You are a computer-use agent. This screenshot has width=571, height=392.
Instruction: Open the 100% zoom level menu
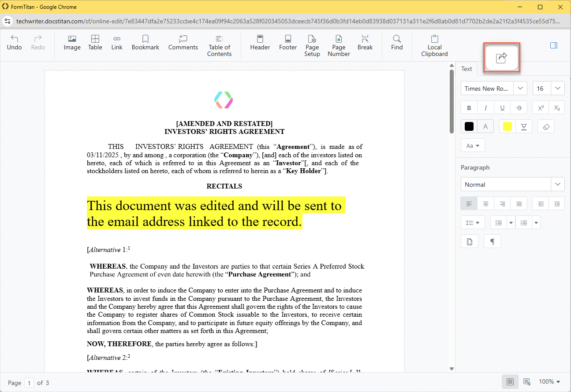(x=549, y=382)
